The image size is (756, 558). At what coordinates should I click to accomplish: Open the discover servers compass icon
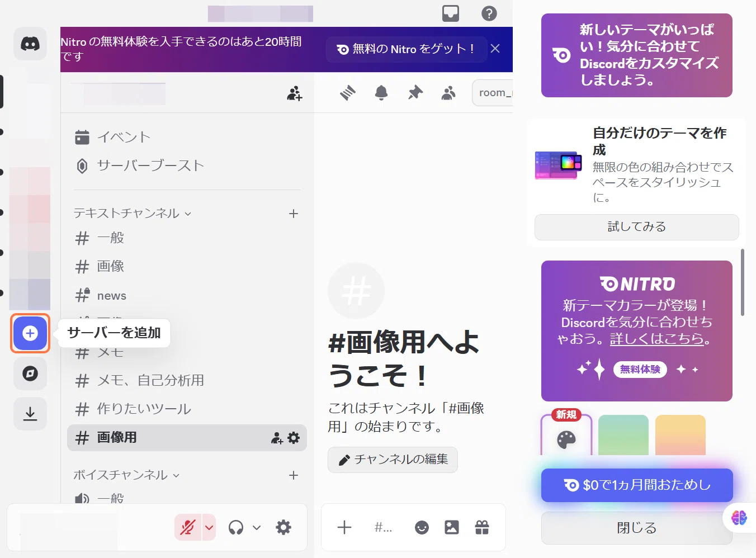[30, 373]
